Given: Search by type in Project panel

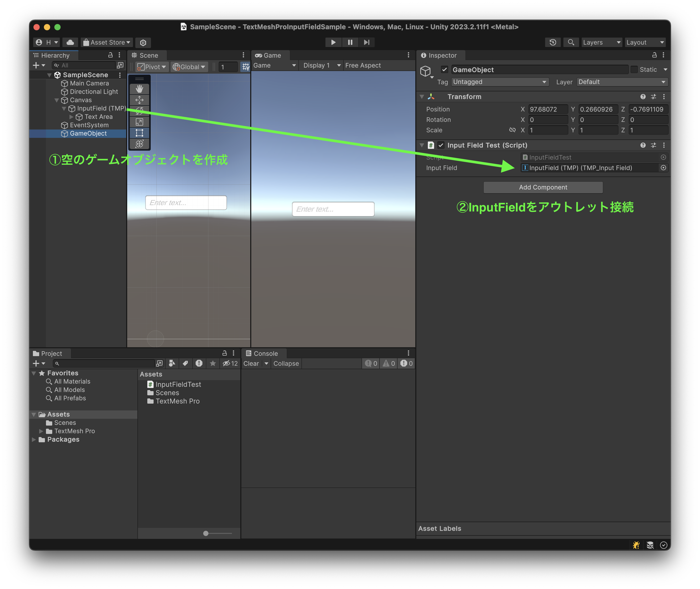Looking at the screenshot, I should 172,363.
